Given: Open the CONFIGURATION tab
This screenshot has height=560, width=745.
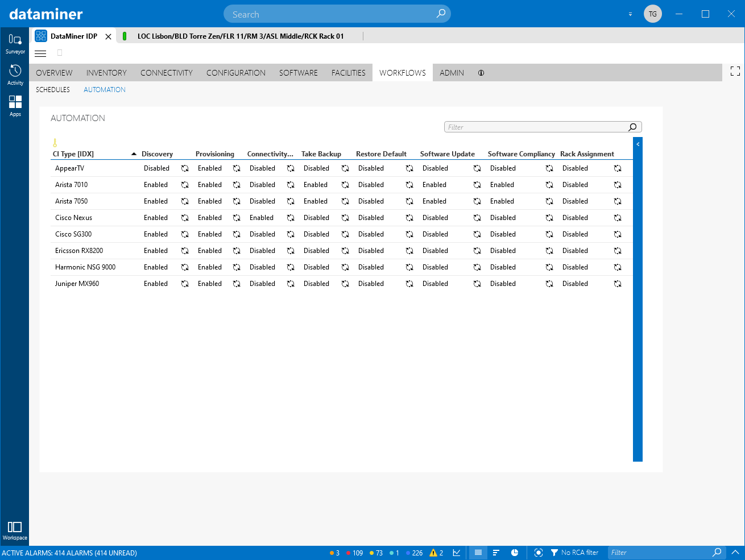Looking at the screenshot, I should tap(236, 73).
